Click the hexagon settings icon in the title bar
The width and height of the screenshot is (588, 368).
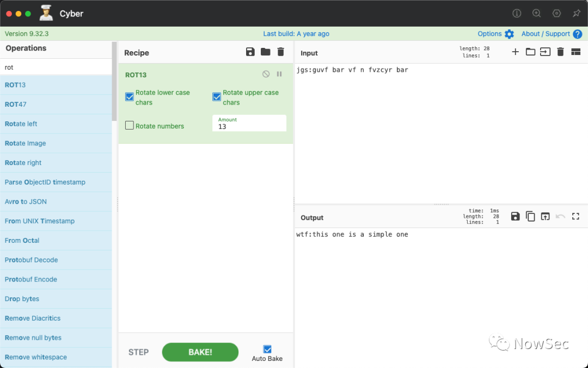point(556,13)
